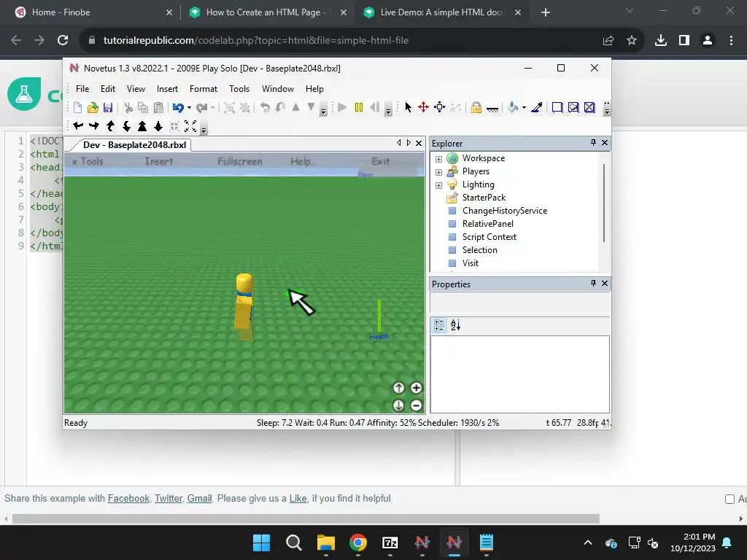Click the Group selection icon
747x560 pixels.
click(x=229, y=108)
